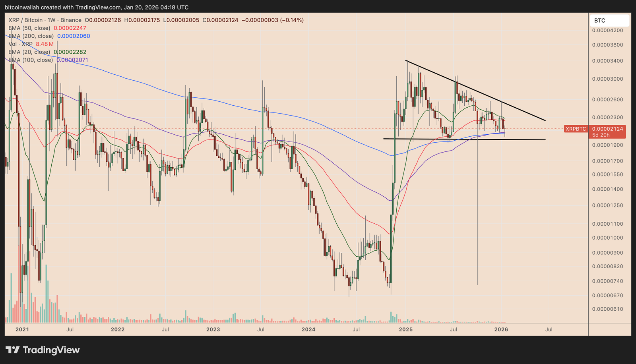Open the XRP / Bitcoin symbol title
Screen dimensions: 636x364
(25, 20)
